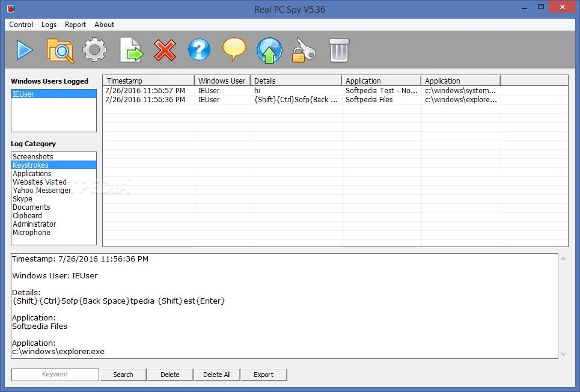This screenshot has width=580, height=392.
Task: Click the details pane scroll up arrow
Action: click(563, 259)
